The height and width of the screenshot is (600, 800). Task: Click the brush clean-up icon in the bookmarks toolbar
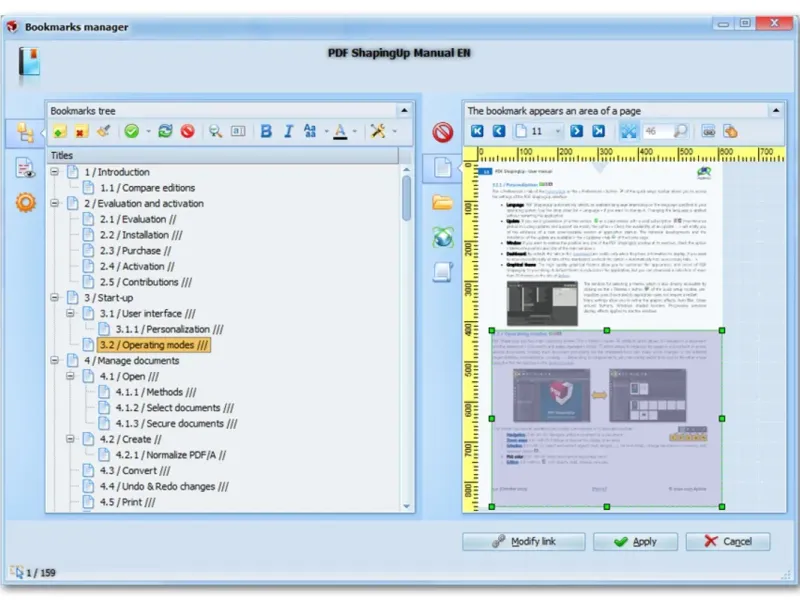pyautogui.click(x=104, y=131)
